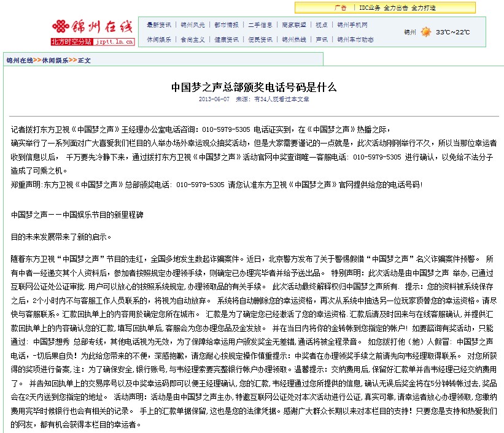Click the first line starting 记者拨打东方卫视

point(201,129)
